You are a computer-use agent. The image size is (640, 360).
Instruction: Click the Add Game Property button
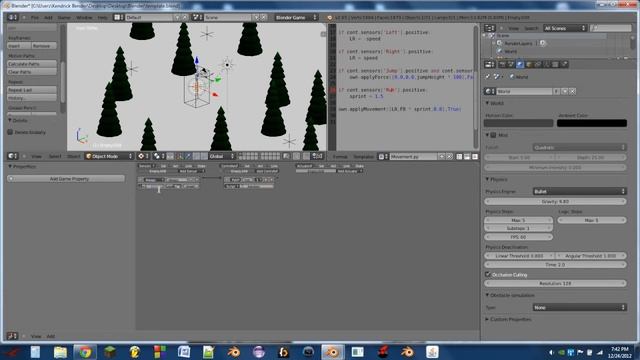(x=66, y=178)
